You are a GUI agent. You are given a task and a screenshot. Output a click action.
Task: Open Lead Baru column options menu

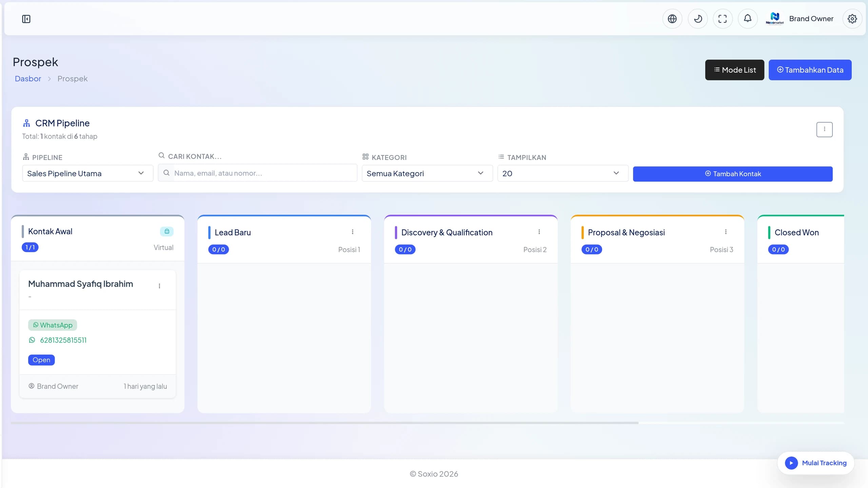[353, 232]
